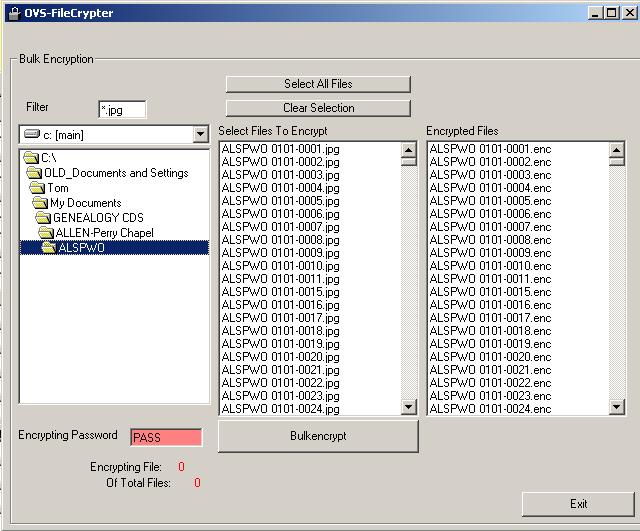Select file ALSPWO 0101-0002.jpg
640x531 pixels.
(x=280, y=162)
